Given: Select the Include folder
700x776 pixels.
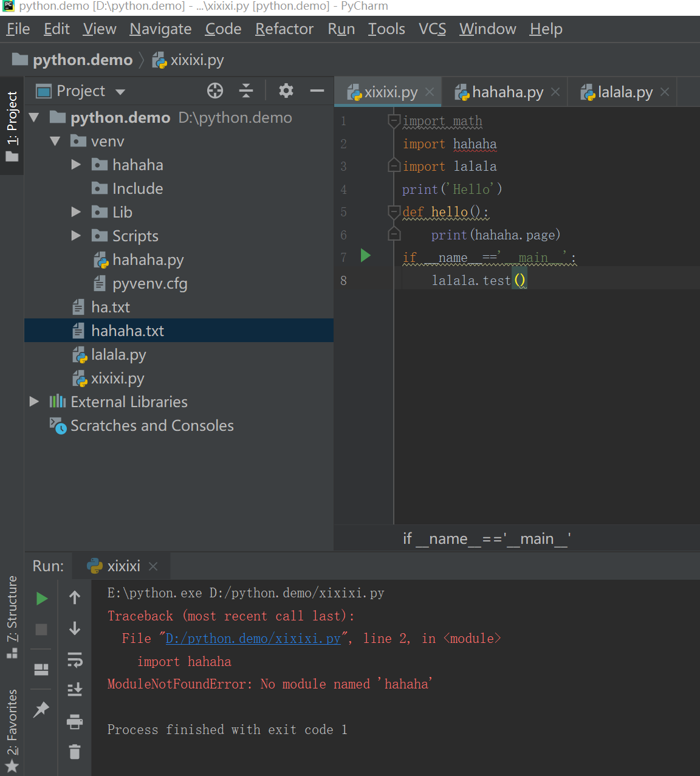Looking at the screenshot, I should [137, 188].
